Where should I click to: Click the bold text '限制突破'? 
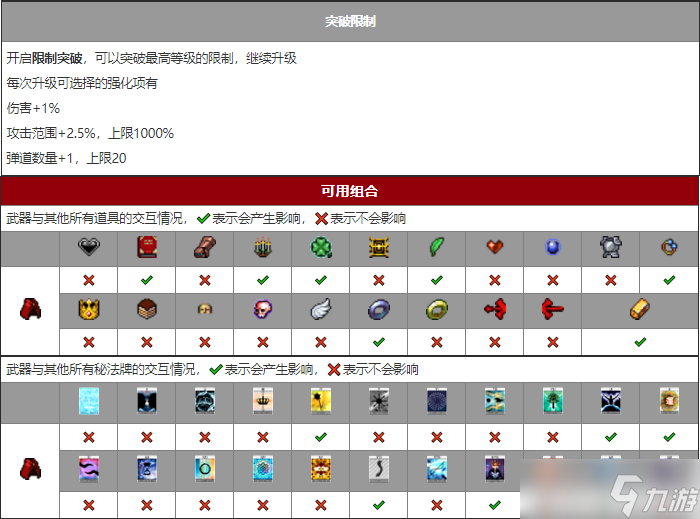point(57,58)
